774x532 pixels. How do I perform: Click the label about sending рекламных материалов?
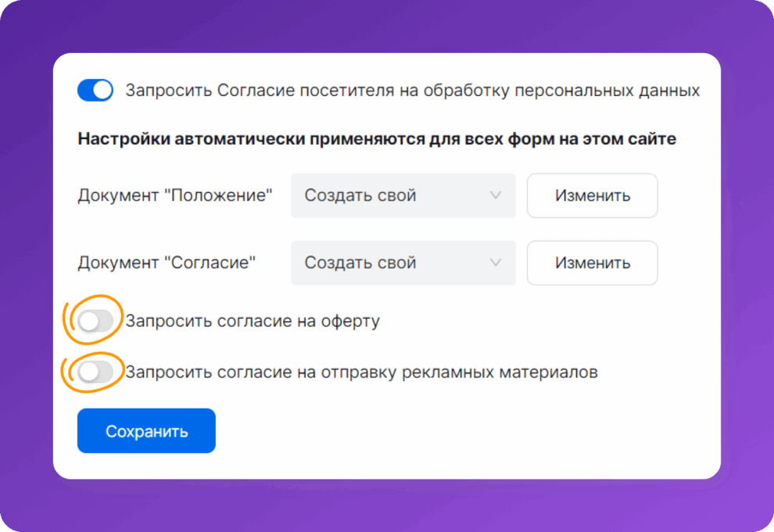361,373
